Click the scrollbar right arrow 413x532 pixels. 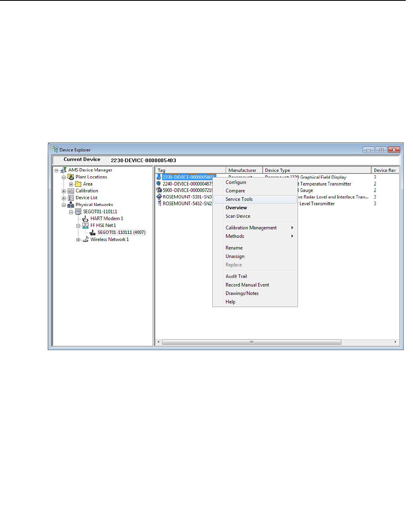click(396, 342)
